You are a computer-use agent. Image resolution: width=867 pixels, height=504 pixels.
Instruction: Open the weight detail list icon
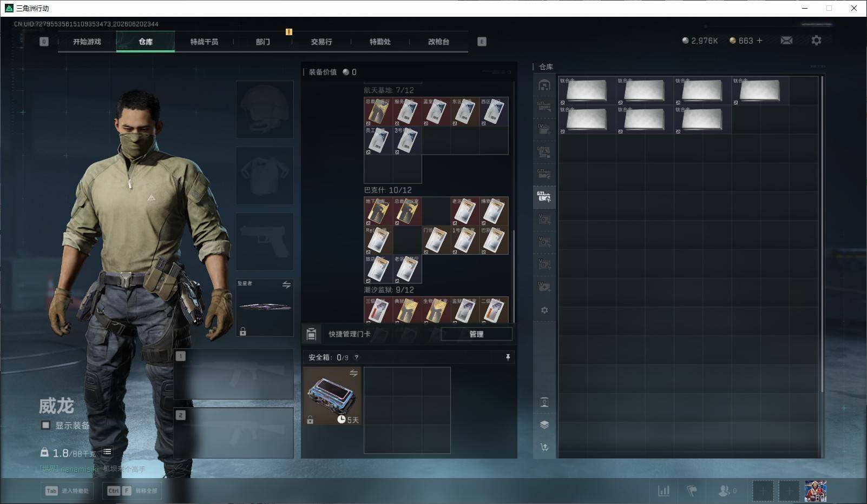107,452
